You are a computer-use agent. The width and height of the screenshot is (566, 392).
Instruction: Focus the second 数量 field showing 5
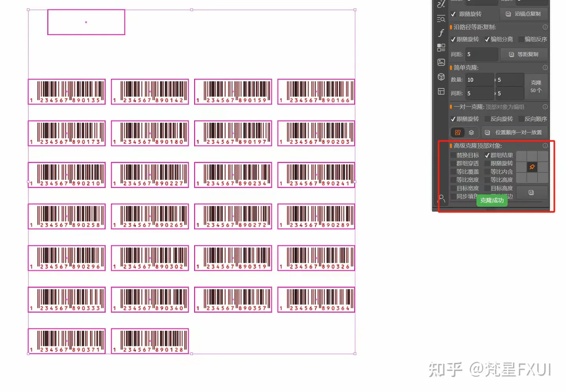coord(510,80)
